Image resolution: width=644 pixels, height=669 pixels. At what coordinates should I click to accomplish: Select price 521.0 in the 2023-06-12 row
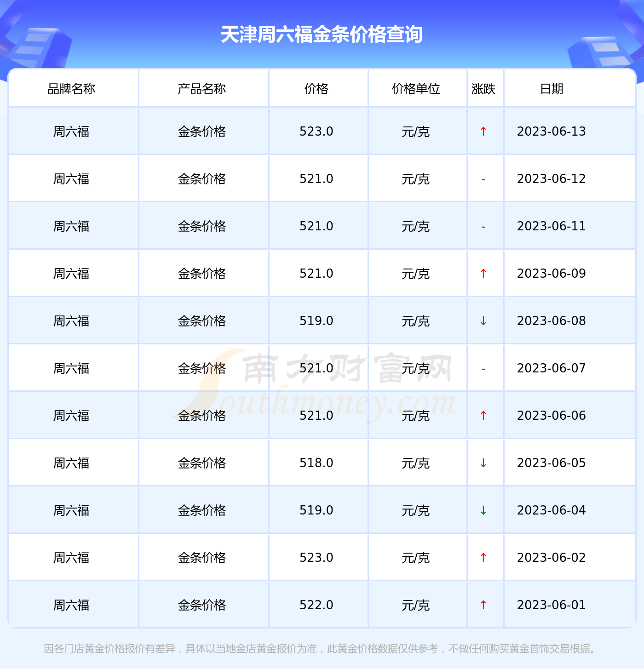click(x=316, y=179)
